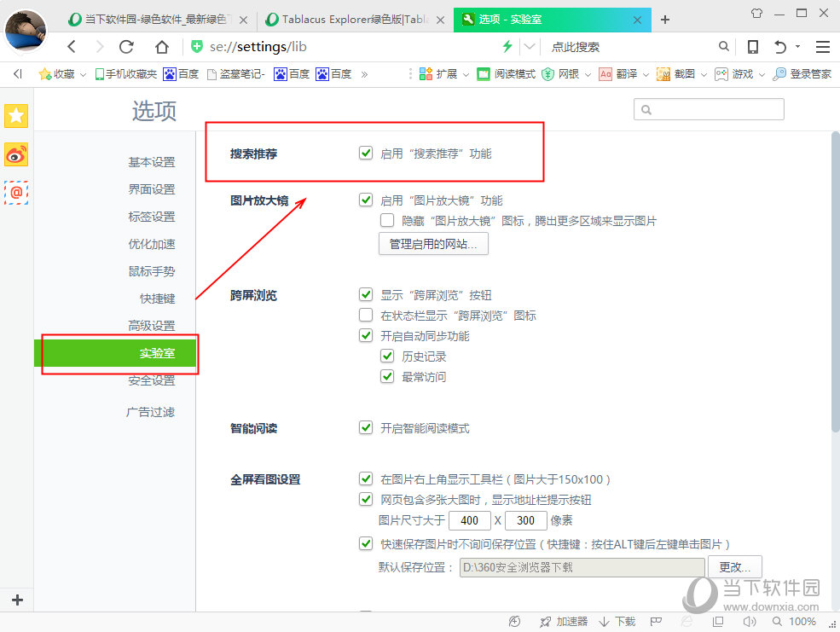Select 安全设置 in the settings sidebar
This screenshot has width=840, height=632.
pos(152,380)
